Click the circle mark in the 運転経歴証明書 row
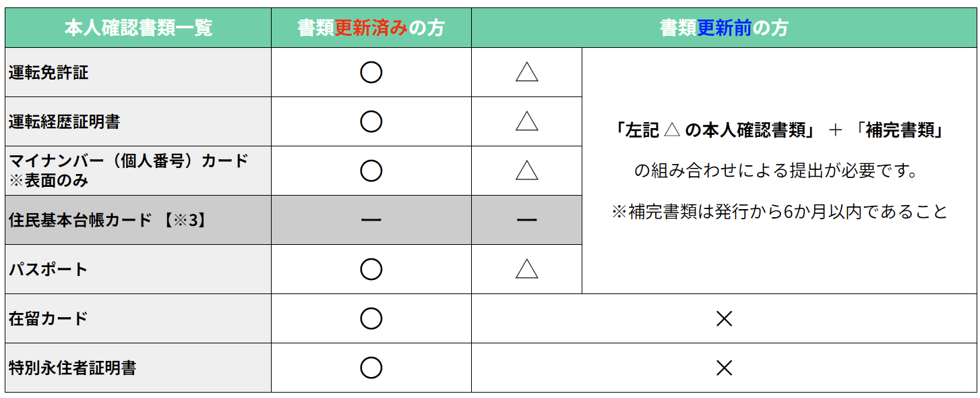Viewport: 980px width, 398px height. coord(371,121)
